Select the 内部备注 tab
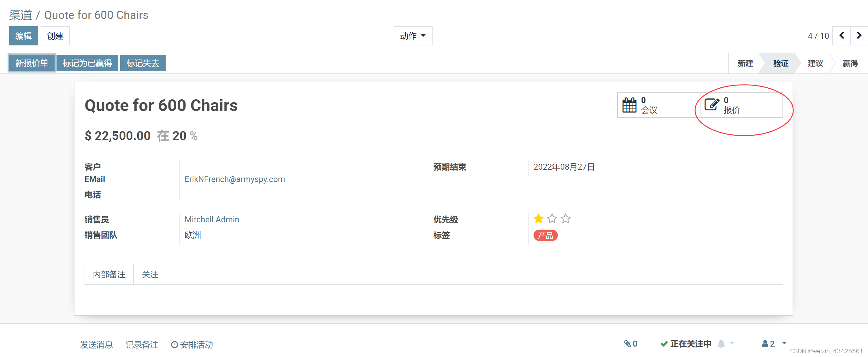This screenshot has width=868, height=357. tap(109, 274)
